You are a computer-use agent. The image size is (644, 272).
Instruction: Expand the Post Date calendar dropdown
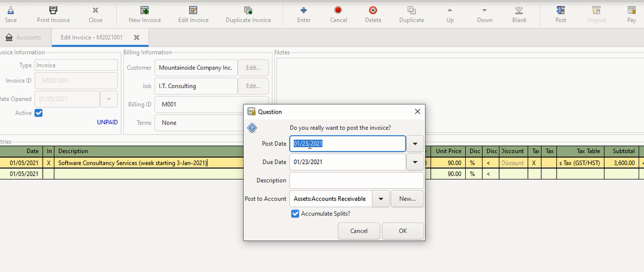(415, 144)
